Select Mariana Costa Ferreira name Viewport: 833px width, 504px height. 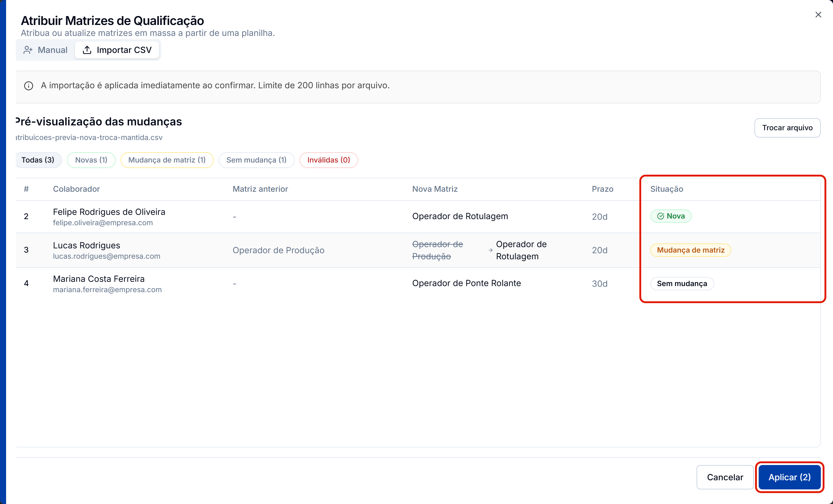tap(99, 279)
